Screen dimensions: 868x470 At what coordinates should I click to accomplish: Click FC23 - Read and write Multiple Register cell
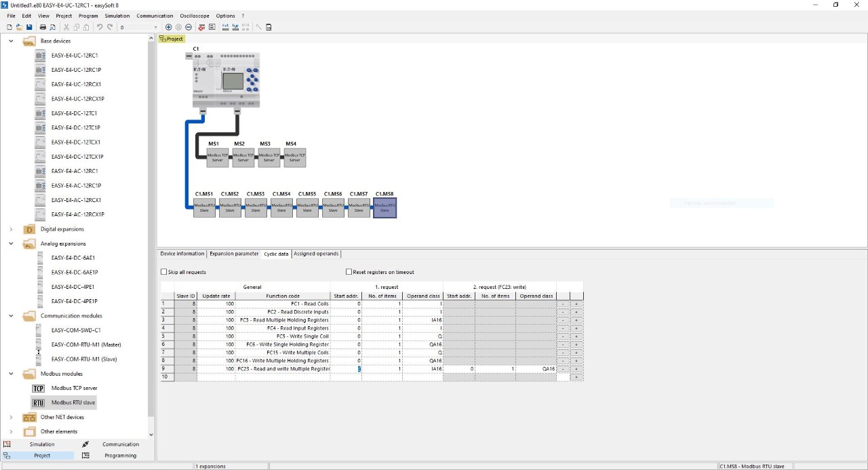pyautogui.click(x=283, y=369)
